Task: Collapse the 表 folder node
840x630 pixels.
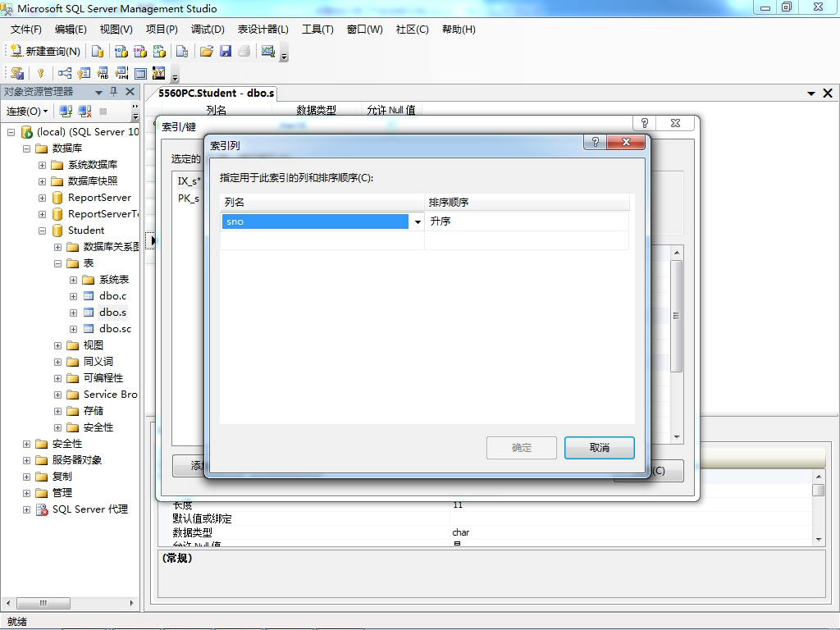Action: (x=58, y=263)
